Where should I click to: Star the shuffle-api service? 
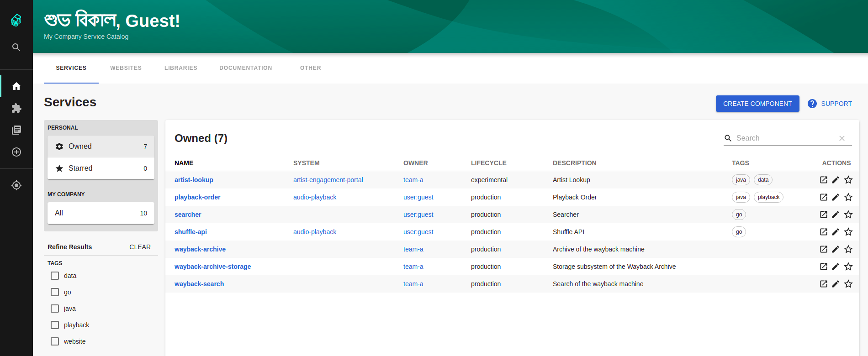(848, 232)
